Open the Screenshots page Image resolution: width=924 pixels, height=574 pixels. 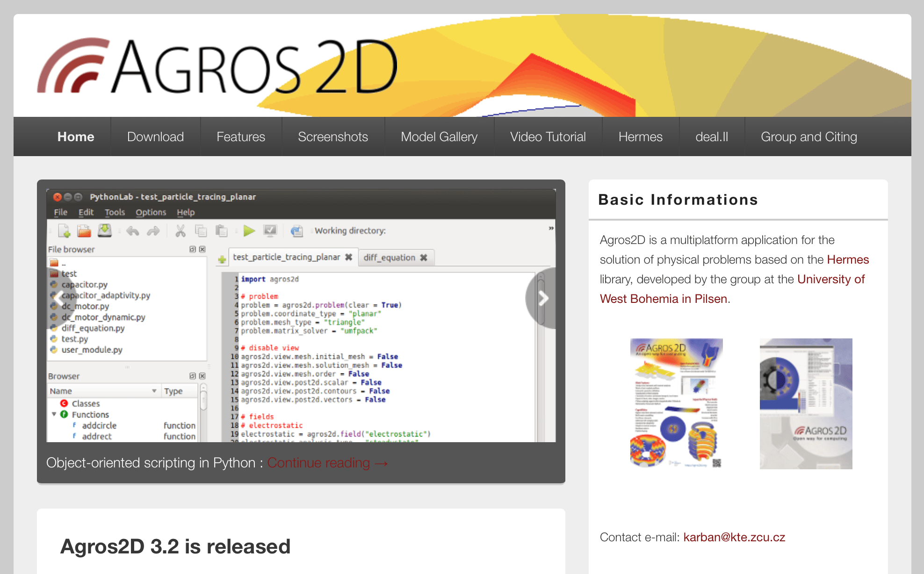coord(333,136)
